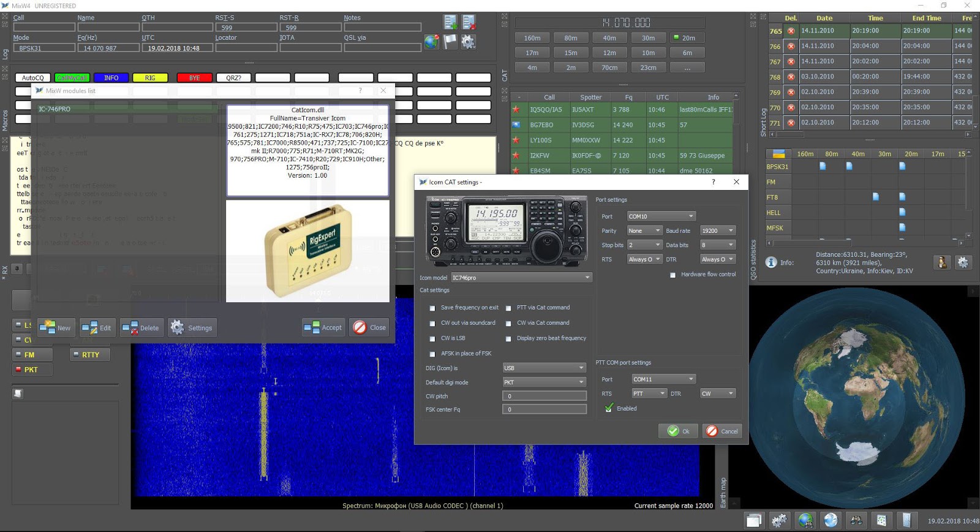Click the delete log entry icon
The image size is (980, 532).
(469, 23)
